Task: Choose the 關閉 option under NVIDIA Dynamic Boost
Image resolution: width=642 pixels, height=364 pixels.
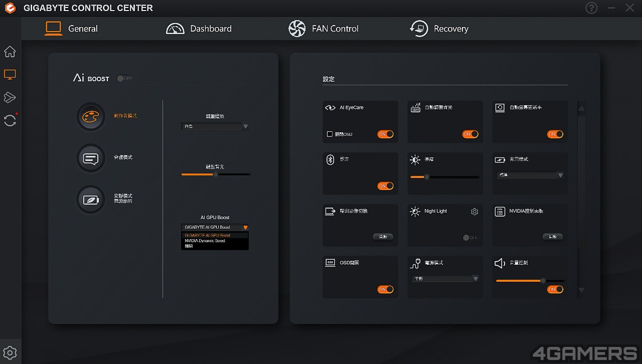Action: [215, 246]
